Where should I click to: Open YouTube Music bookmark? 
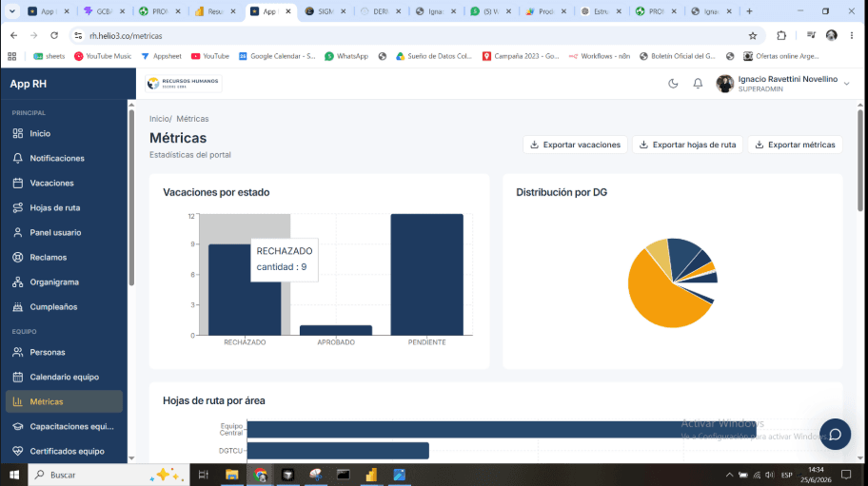103,56
